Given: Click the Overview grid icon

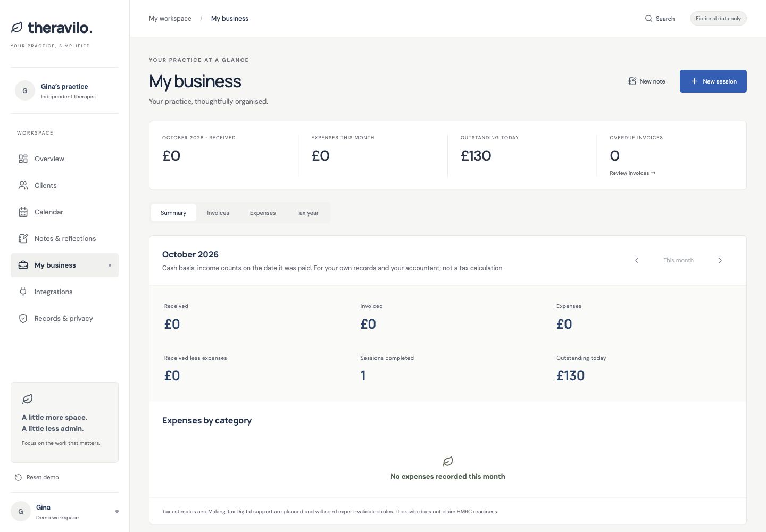Looking at the screenshot, I should pyautogui.click(x=23, y=159).
